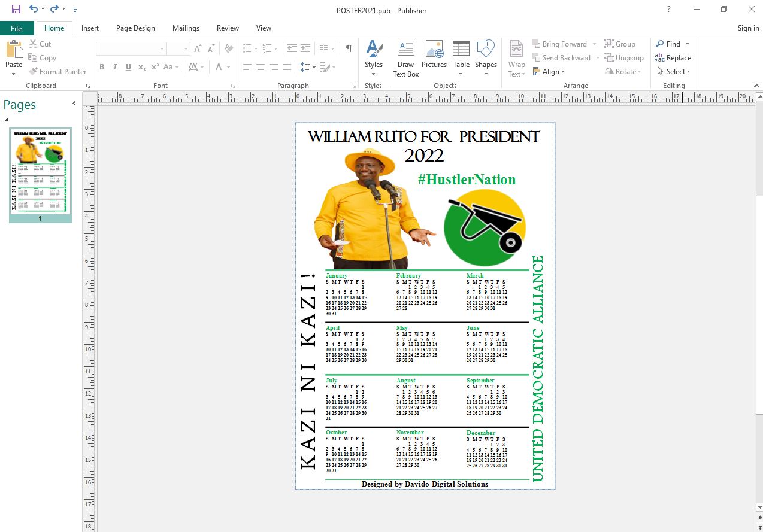Toggle Subscript formatting

click(142, 67)
